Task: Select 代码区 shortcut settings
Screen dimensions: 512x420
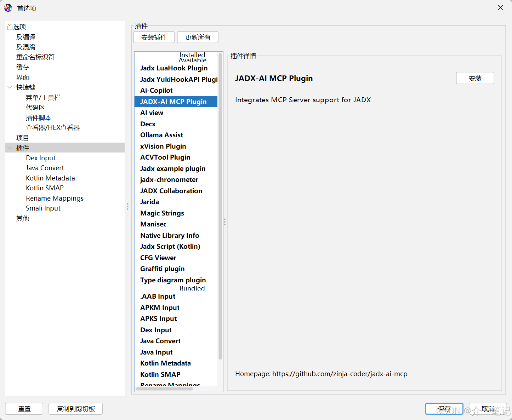Action: tap(35, 107)
